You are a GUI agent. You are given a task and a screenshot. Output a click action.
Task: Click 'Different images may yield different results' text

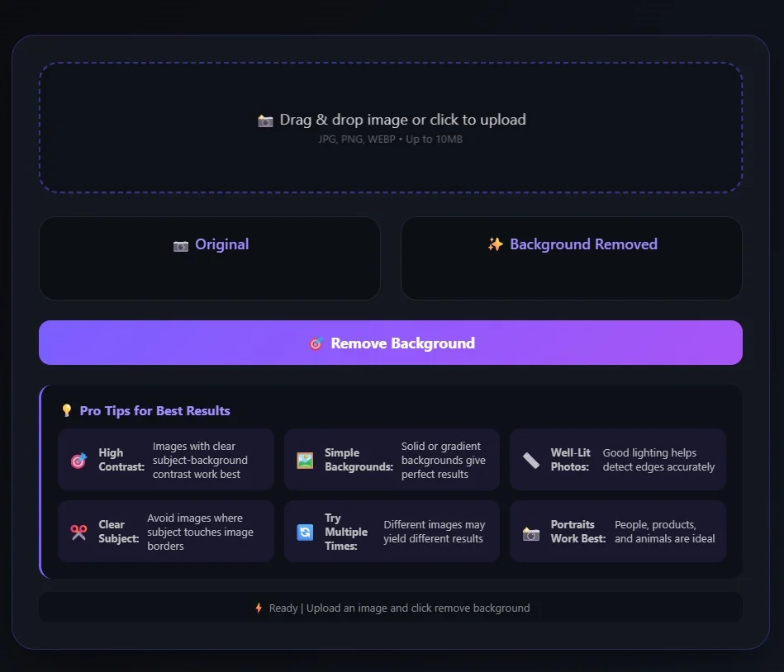434,532
